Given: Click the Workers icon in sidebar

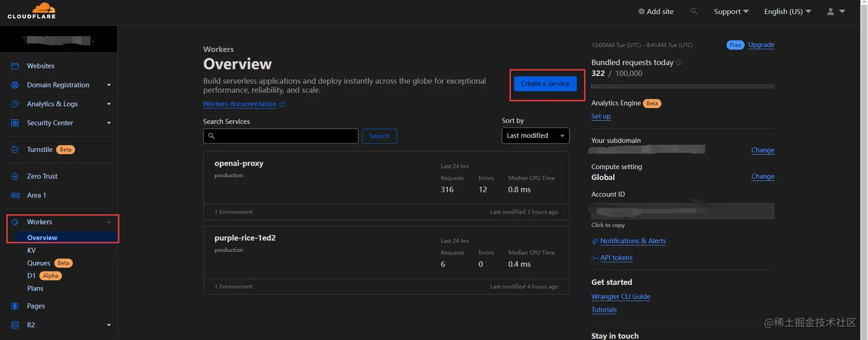Looking at the screenshot, I should [15, 222].
